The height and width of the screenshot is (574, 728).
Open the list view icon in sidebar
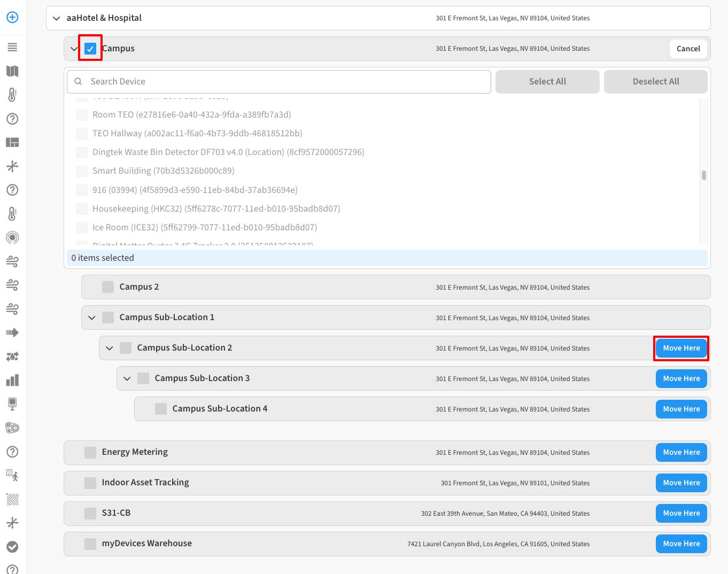coord(12,48)
